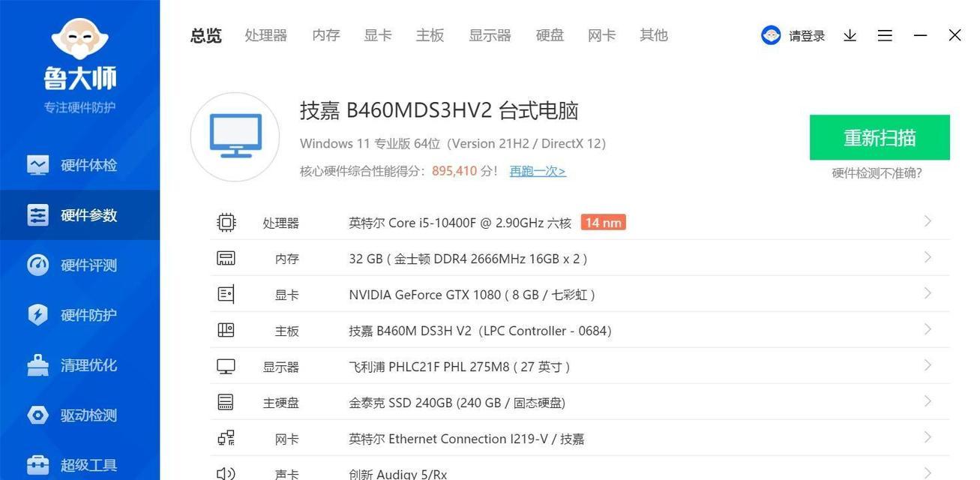This screenshot has height=480, width=980.
Task: Select 技嘉 B460M DS3H V2 motherboard text
Action: (x=481, y=331)
